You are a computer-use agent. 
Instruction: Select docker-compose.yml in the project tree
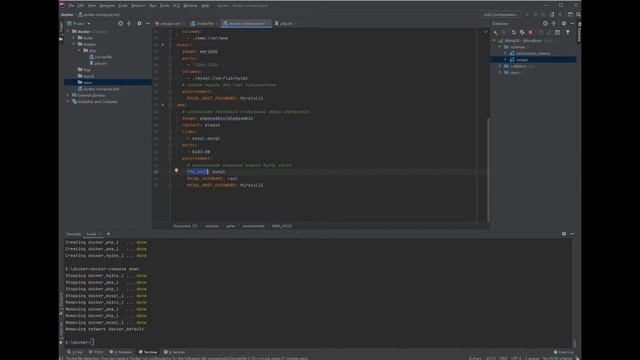(98, 89)
